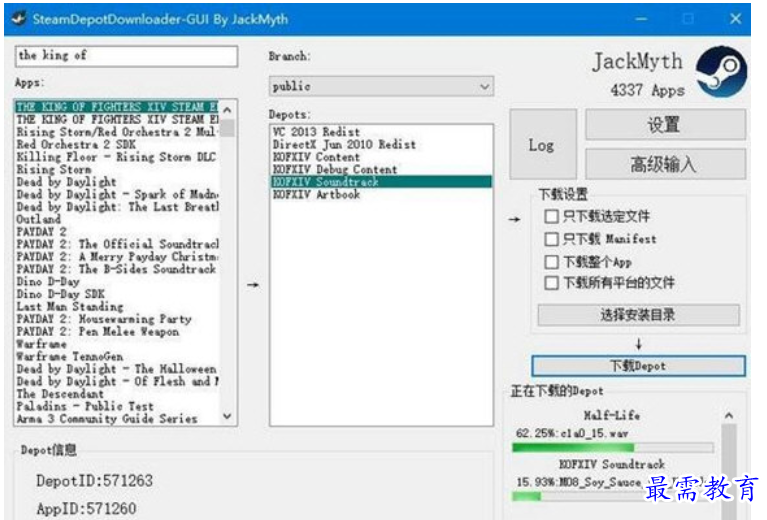Image resolution: width=767 pixels, height=520 pixels.
Task: Toggle the 只下载 Manifest checkbox
Action: point(551,239)
